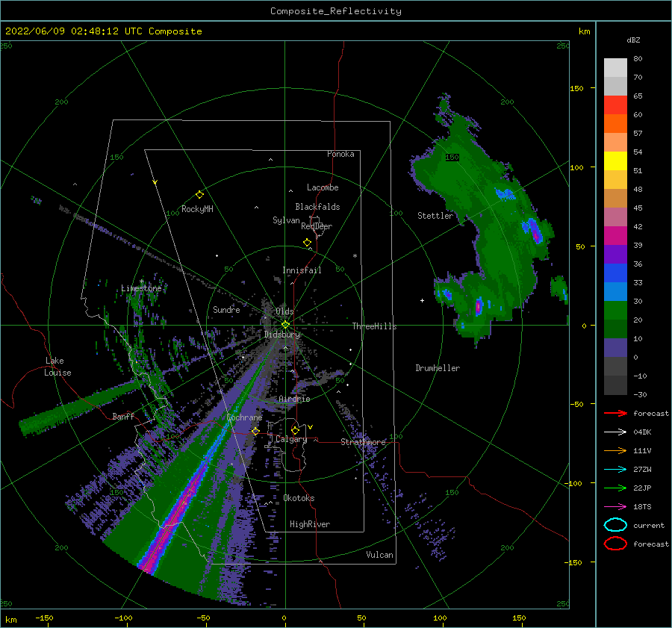The height and width of the screenshot is (628, 672).
Task: Click the Strathmore city label
Action: click(364, 441)
